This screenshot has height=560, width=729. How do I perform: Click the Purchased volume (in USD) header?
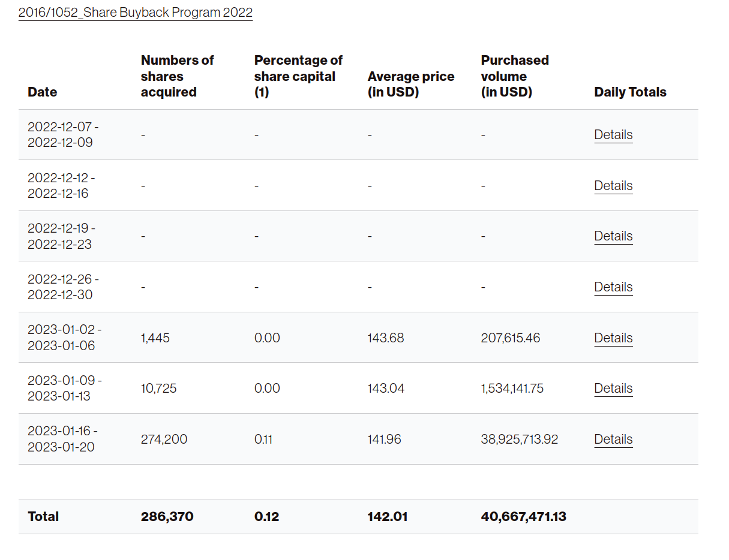[x=514, y=76]
